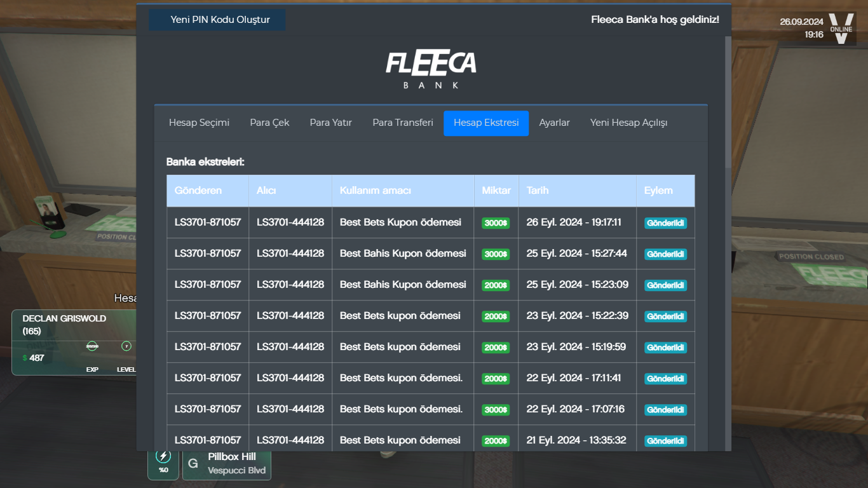Click the lightning bolt energy icon
868x488 pixels.
(163, 456)
